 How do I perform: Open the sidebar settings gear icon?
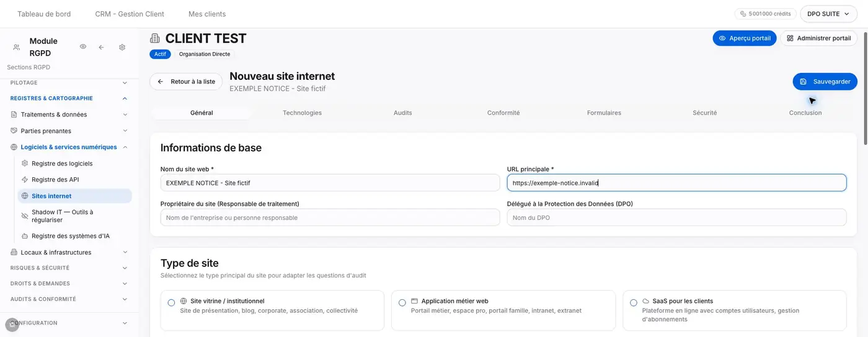point(122,47)
